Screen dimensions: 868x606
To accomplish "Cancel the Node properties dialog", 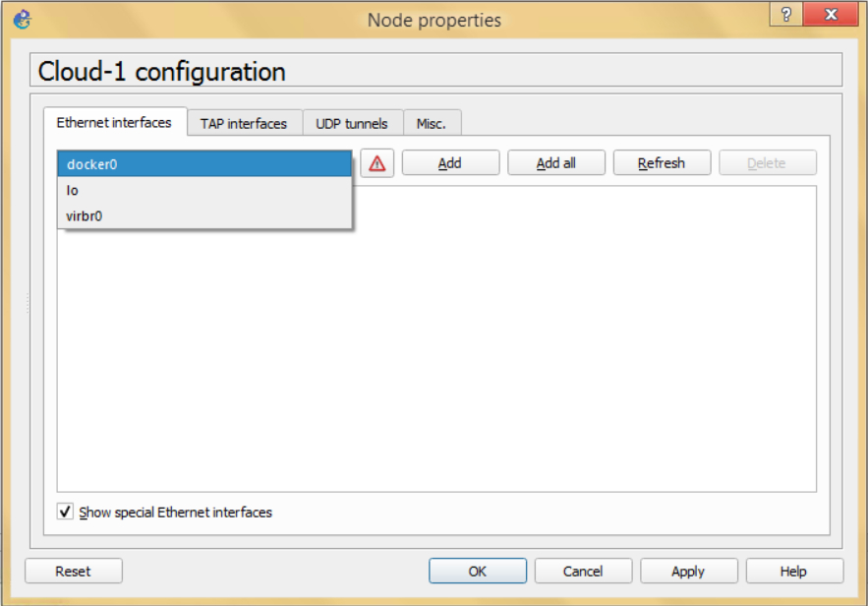I will (x=583, y=571).
